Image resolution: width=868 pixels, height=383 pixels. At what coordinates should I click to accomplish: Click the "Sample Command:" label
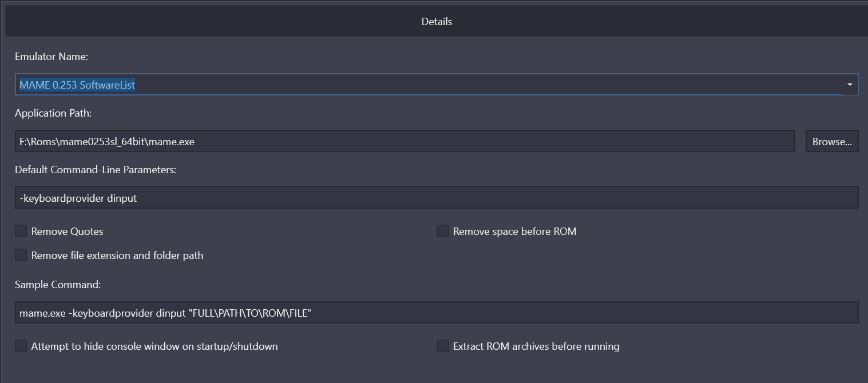(x=58, y=285)
